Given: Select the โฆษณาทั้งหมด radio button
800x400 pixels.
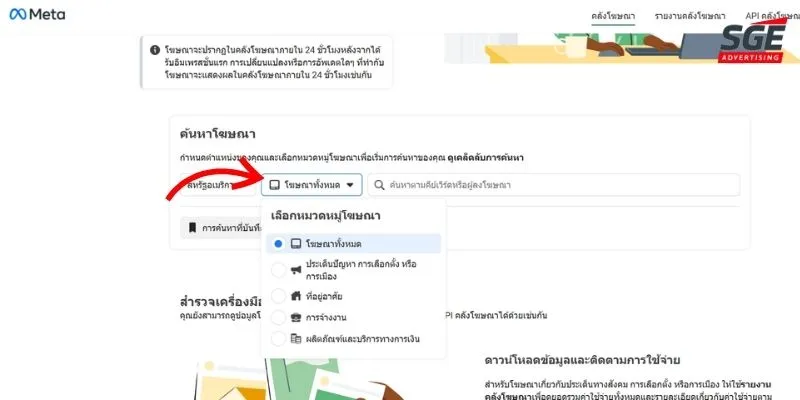Looking at the screenshot, I should click(278, 244).
